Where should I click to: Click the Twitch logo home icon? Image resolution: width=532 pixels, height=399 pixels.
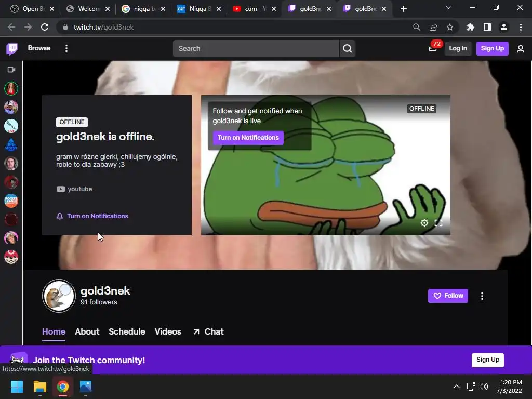pos(12,49)
